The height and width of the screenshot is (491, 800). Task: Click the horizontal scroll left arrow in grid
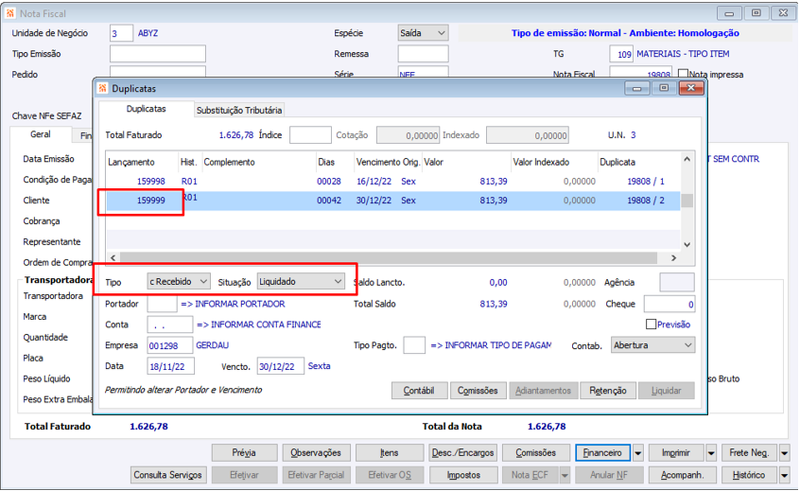pyautogui.click(x=113, y=258)
